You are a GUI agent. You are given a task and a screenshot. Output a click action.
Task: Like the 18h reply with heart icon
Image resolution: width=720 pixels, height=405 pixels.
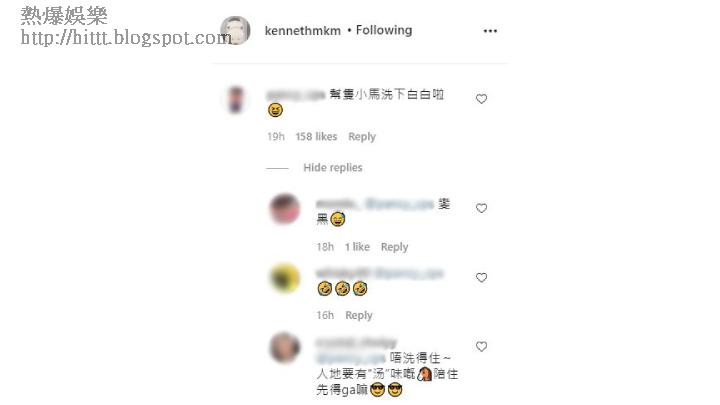coord(481,208)
